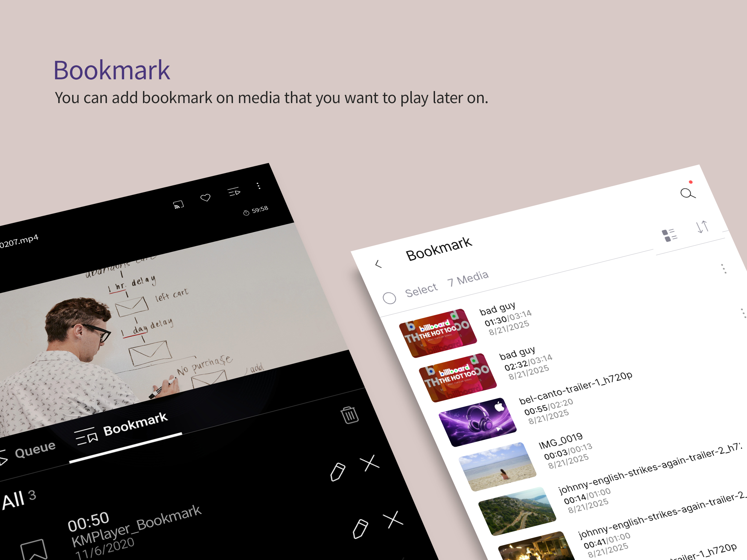Toggle the list view layout icon
747x560 pixels.
[669, 235]
